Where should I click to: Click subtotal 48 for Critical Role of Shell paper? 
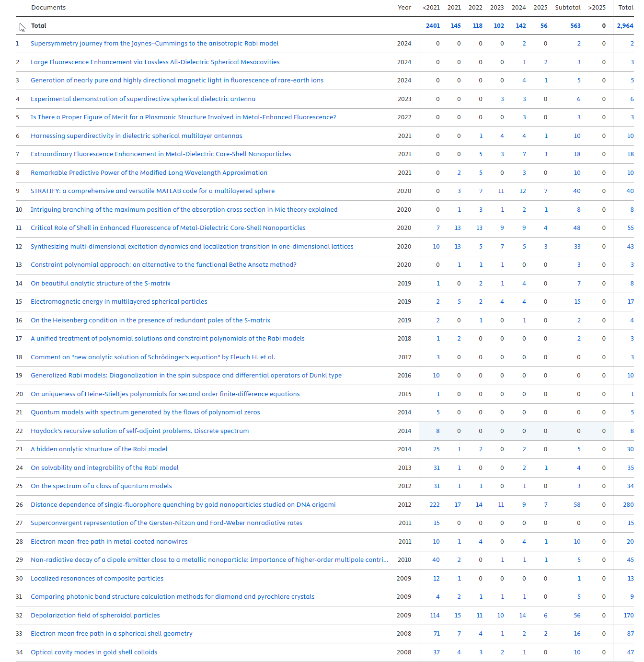577,228
